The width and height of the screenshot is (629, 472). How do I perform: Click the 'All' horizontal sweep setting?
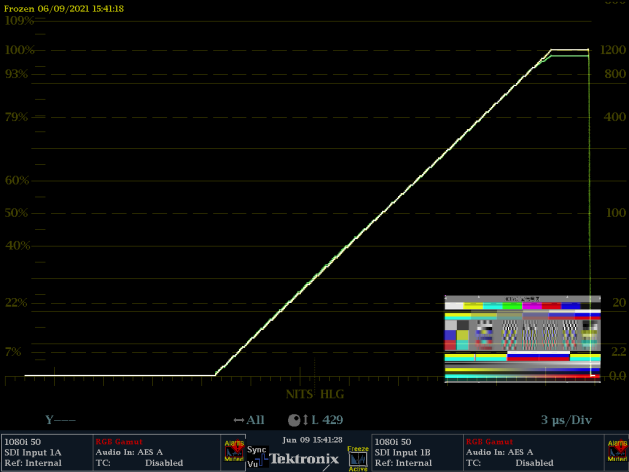point(255,420)
